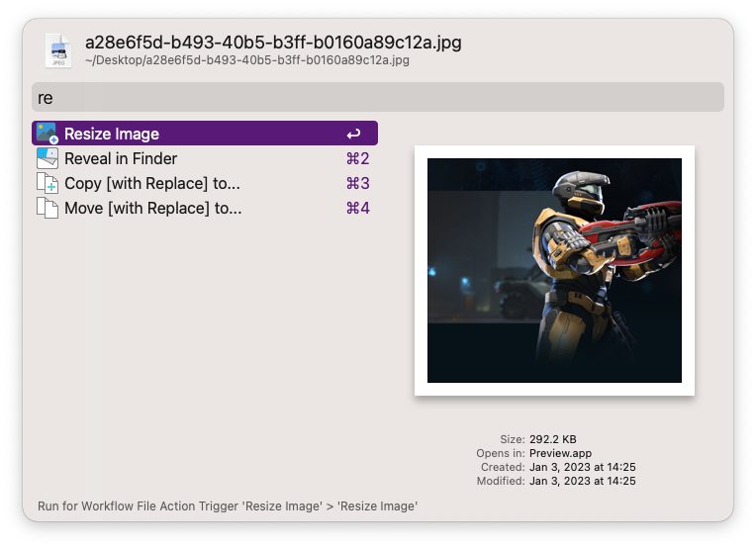This screenshot has height=548, width=756.
Task: Click the ⌘2 shortcut indicator
Action: click(x=357, y=158)
